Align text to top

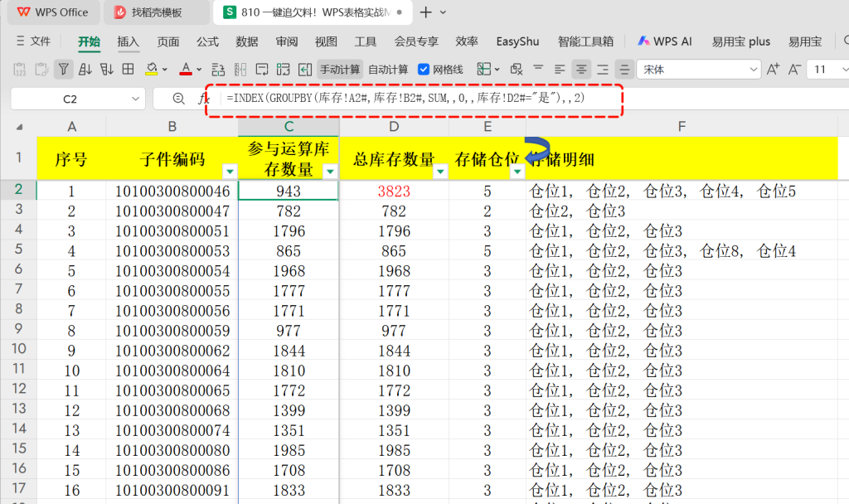(538, 69)
